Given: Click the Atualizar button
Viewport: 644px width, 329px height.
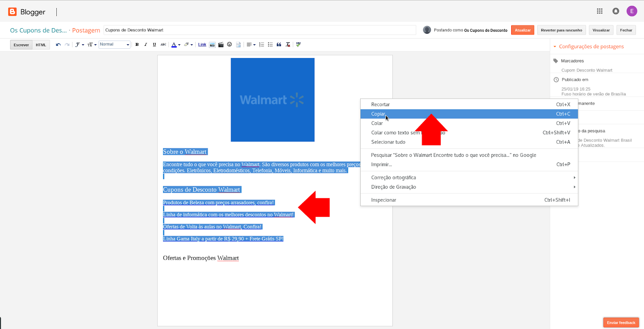Looking at the screenshot, I should 522,30.
